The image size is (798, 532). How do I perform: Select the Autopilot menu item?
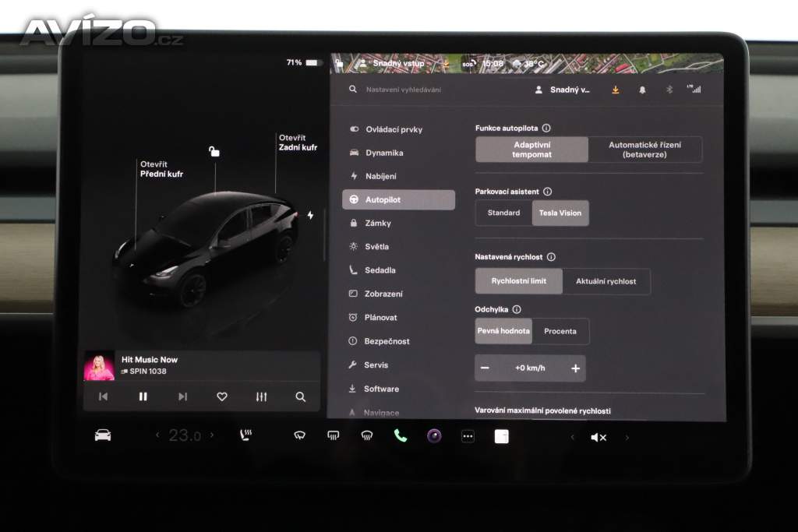[398, 200]
